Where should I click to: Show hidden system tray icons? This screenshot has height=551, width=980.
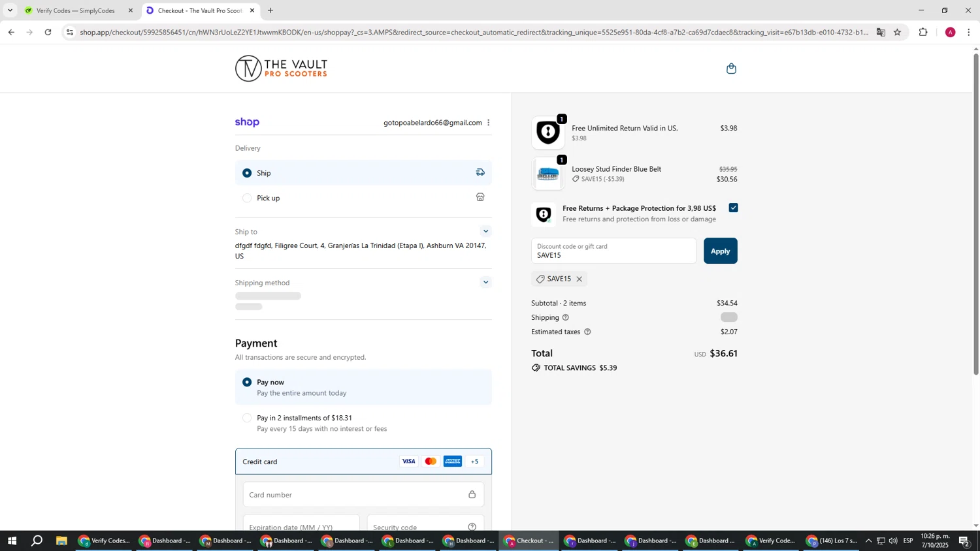(x=868, y=541)
